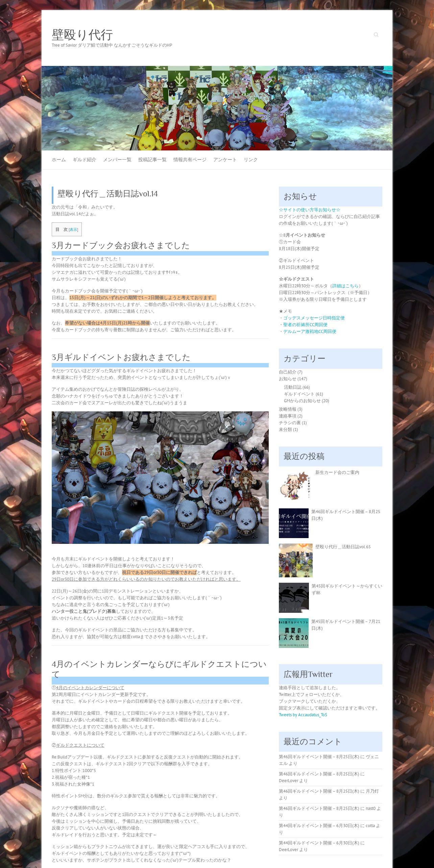Click thumbnail of 第46回ギルドイベント開催 post
The height and width of the screenshot is (868, 434).
point(294,523)
